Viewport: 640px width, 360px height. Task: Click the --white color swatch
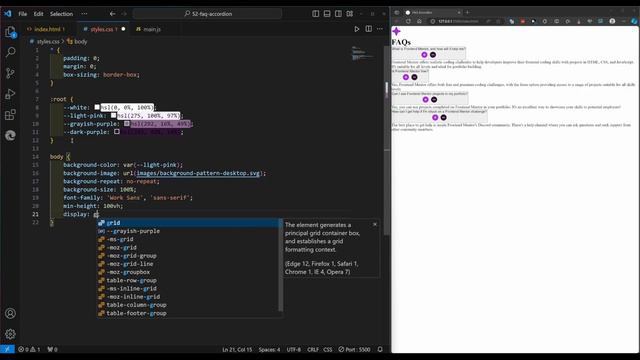[x=97, y=107]
